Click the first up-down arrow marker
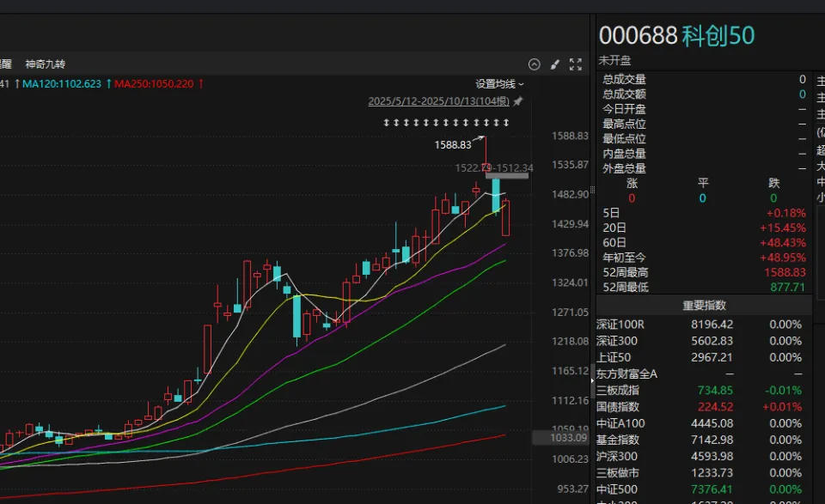The image size is (825, 504). click(x=387, y=124)
